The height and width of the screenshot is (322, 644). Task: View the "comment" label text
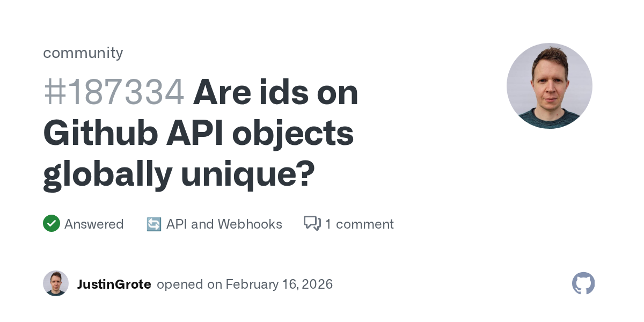point(365,224)
